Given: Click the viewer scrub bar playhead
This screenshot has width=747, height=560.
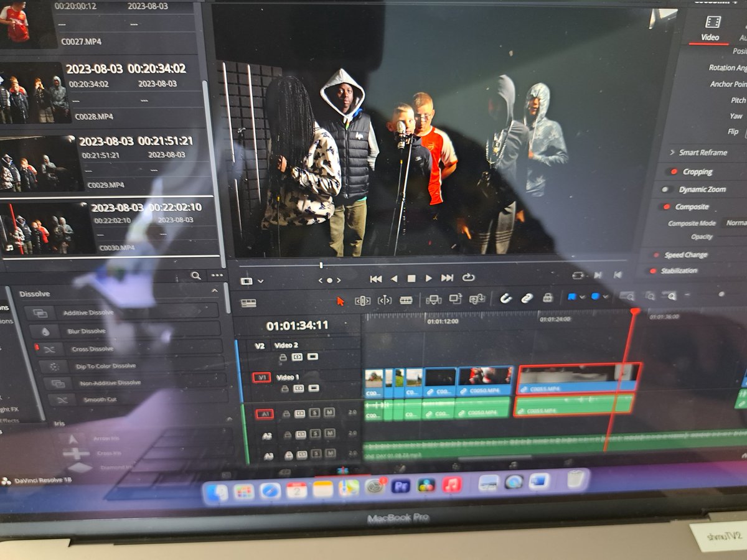Looking at the screenshot, I should 321,266.
